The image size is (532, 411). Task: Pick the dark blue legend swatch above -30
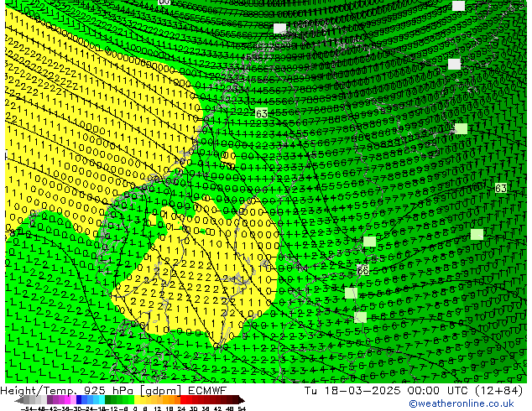79,400
